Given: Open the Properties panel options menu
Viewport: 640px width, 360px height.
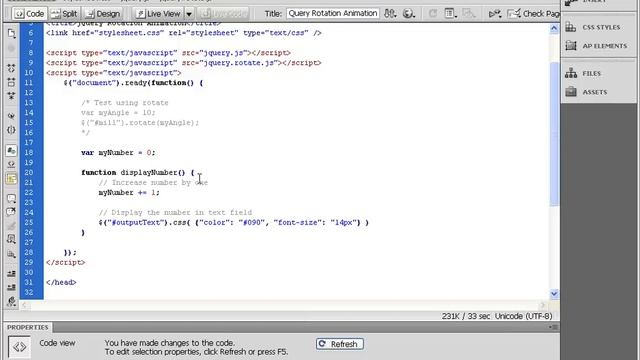Looking at the screenshot, I should (x=554, y=327).
